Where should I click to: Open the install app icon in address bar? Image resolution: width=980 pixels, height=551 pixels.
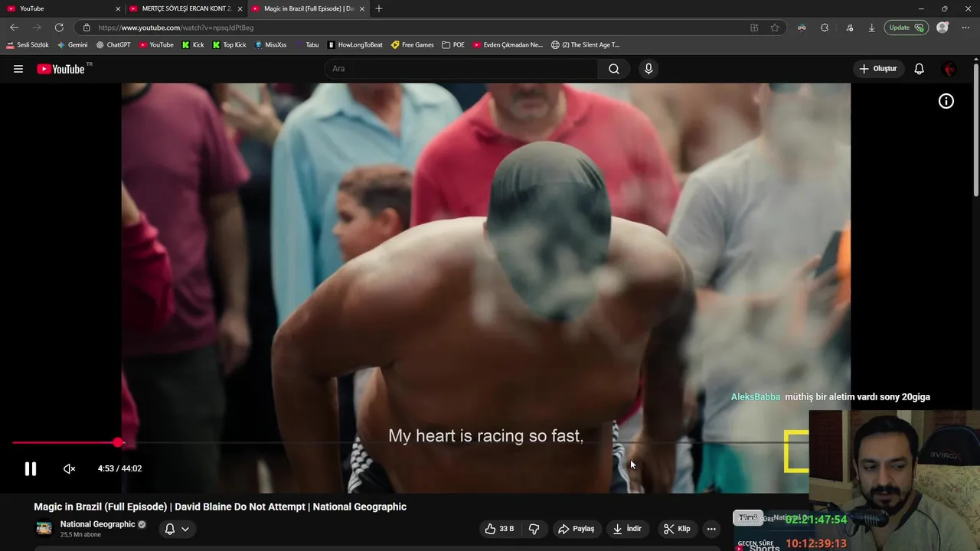(x=754, y=28)
